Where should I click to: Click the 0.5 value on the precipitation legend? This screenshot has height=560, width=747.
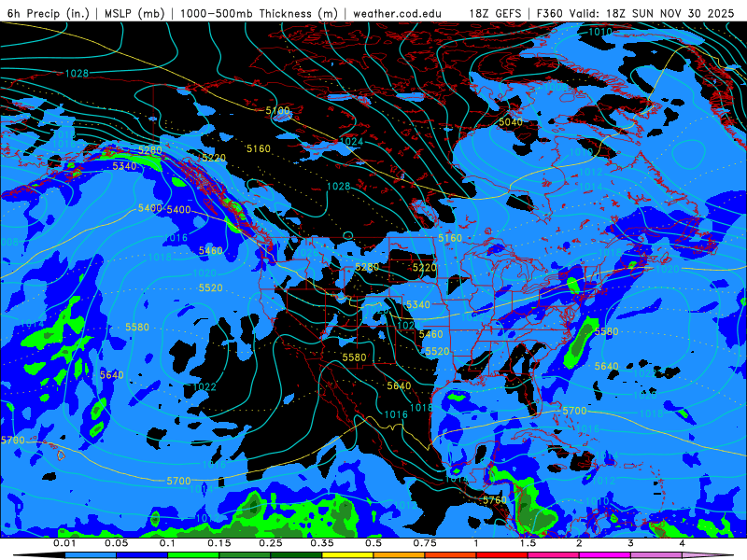pyautogui.click(x=373, y=543)
